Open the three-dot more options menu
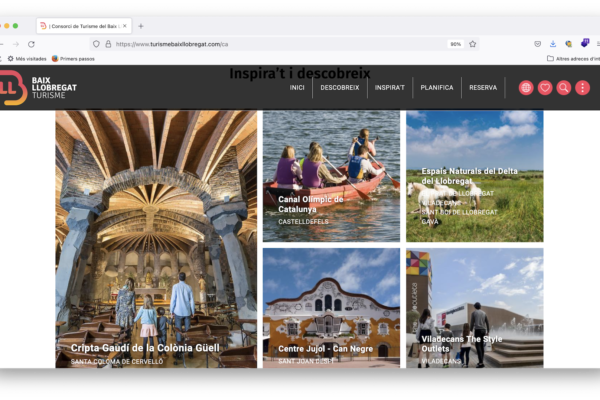600x400 pixels. (x=583, y=88)
